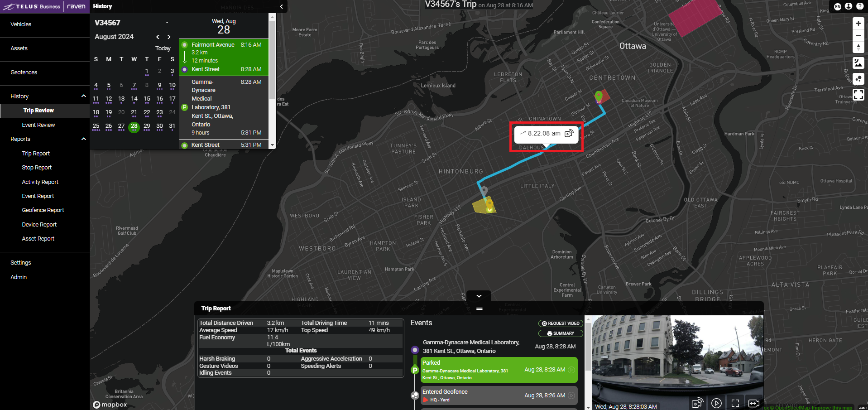This screenshot has height=410, width=868.
Task: Select August 29 on calendar
Action: 147,126
